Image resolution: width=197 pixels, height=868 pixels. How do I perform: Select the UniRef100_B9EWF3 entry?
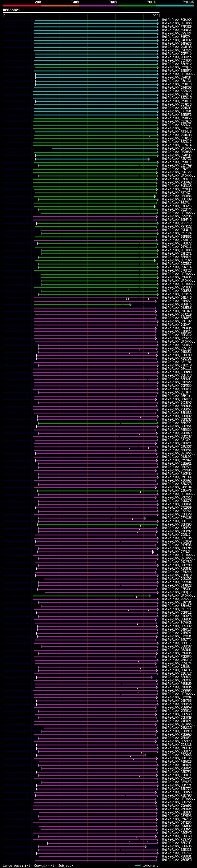[x=177, y=115]
